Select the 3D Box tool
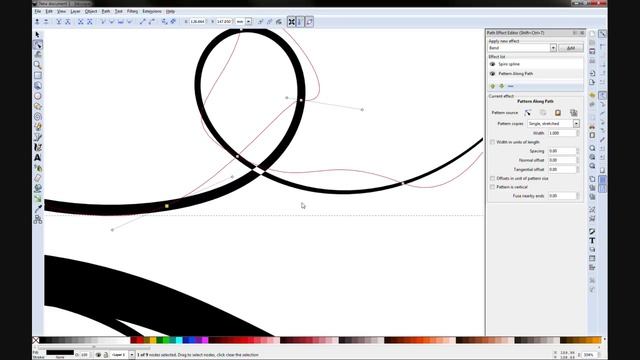 tap(38, 85)
